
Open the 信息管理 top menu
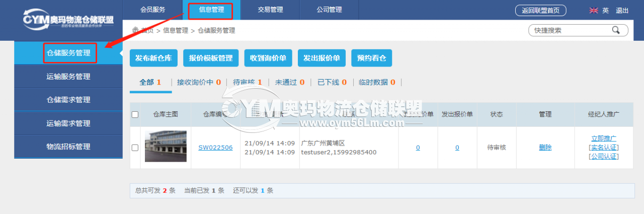tap(211, 10)
